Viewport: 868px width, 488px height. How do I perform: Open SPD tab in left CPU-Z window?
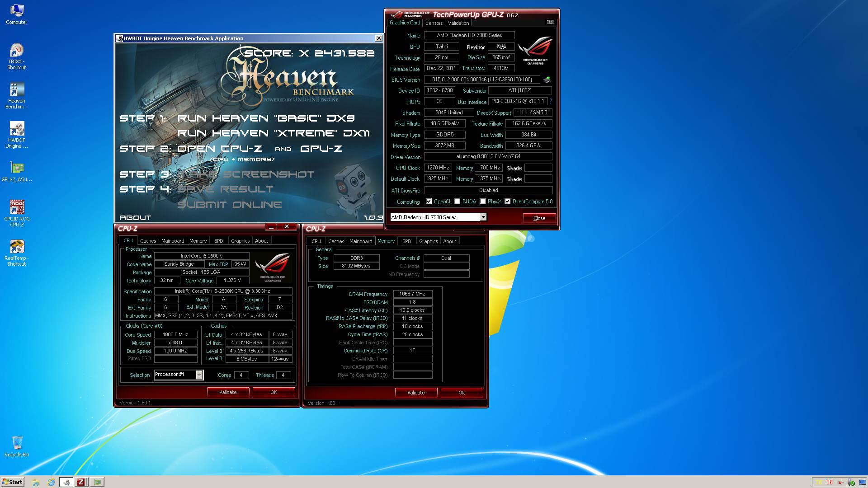[219, 241]
